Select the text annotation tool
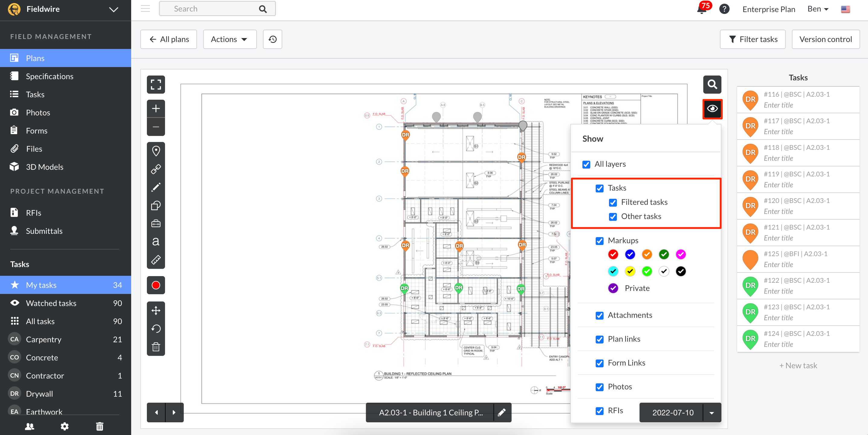Image resolution: width=868 pixels, height=435 pixels. (x=156, y=241)
